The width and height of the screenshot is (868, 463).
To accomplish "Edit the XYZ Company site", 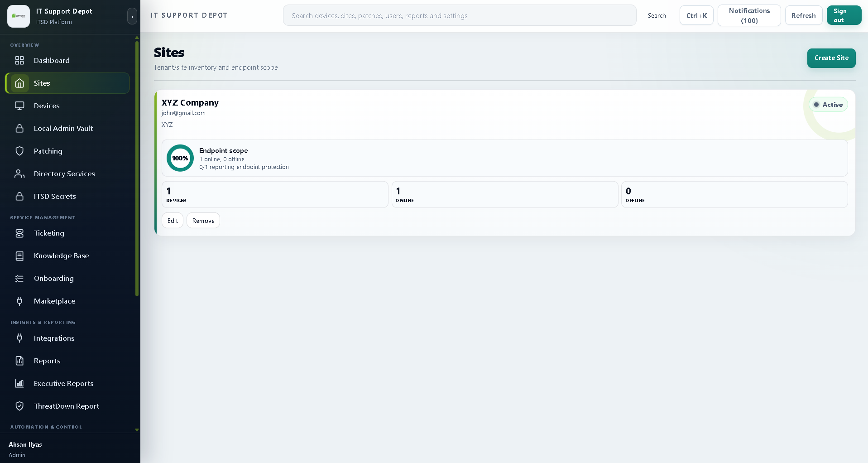I will [173, 221].
